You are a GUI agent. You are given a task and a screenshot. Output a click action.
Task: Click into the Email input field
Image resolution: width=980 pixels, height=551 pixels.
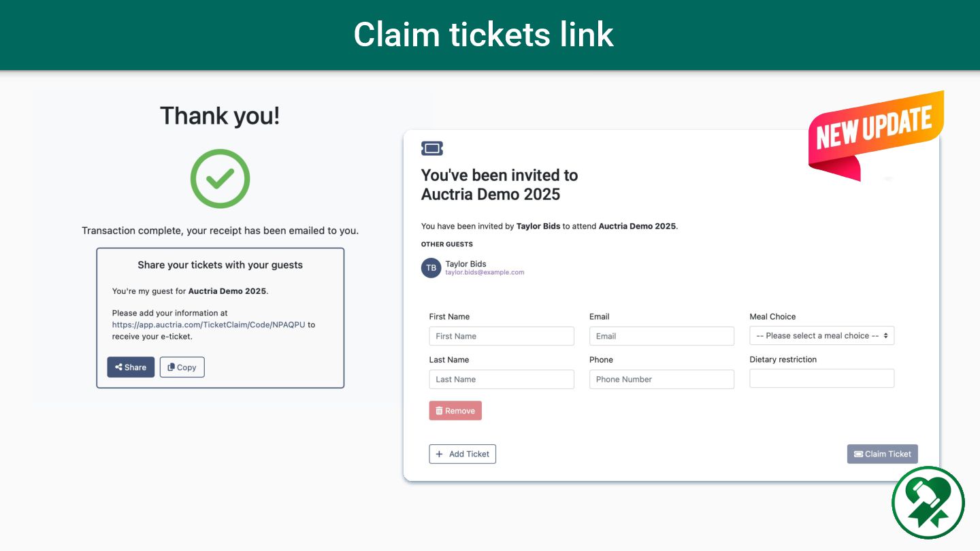(x=661, y=336)
